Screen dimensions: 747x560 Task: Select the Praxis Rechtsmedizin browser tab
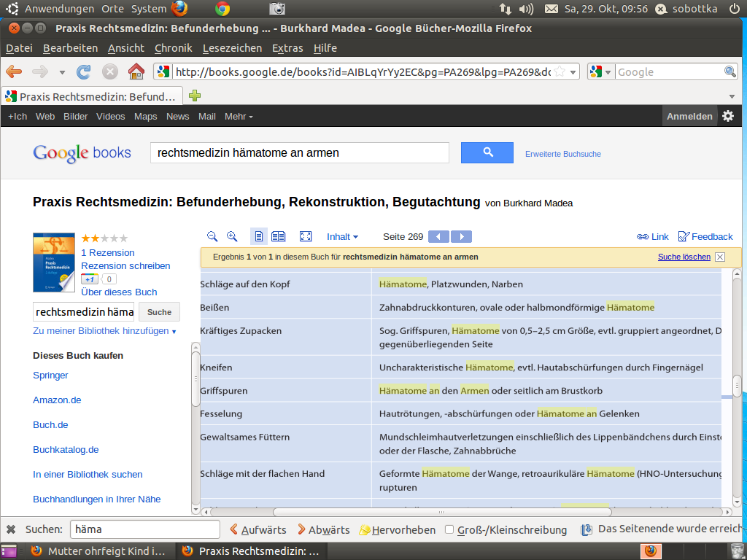[92, 96]
